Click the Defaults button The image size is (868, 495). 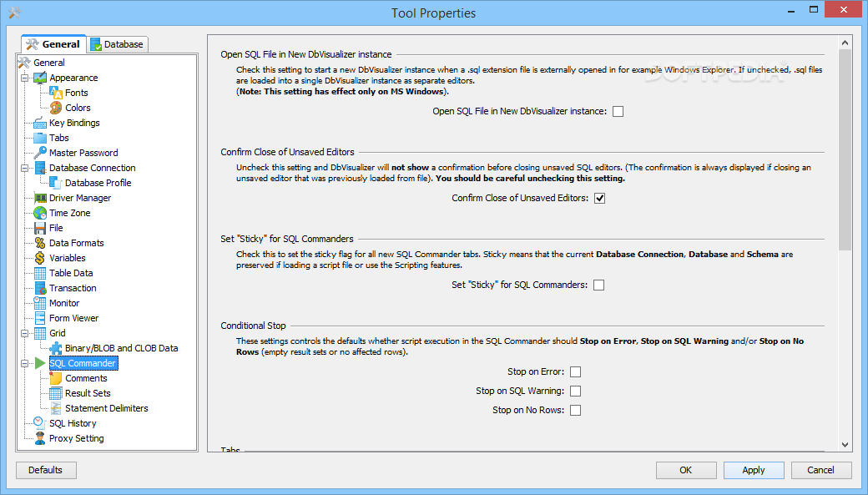(46, 470)
